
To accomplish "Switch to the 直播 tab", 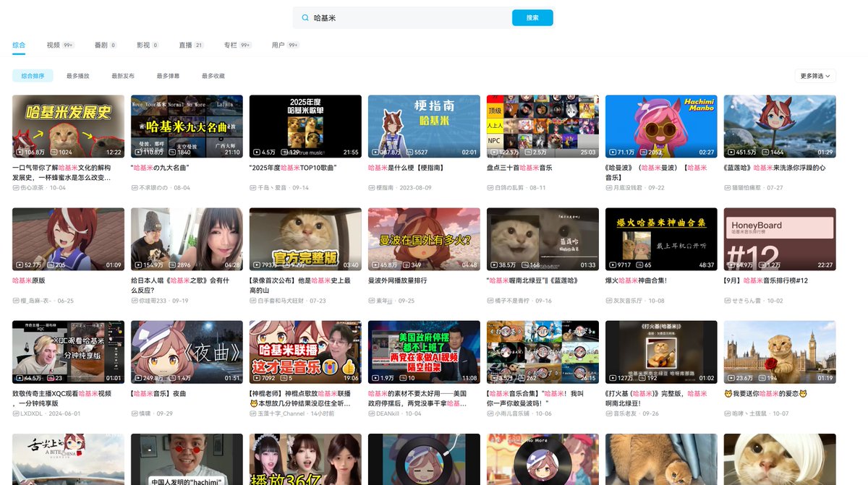I will click(x=192, y=45).
